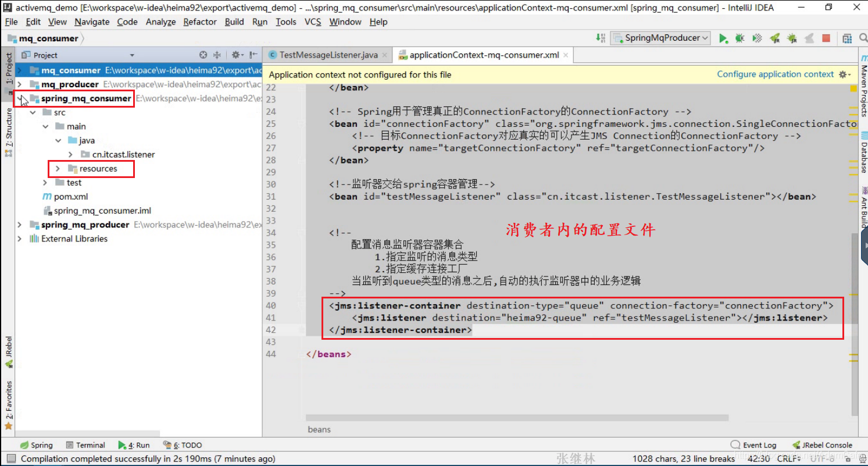The image size is (868, 466).
Task: Stop the running process red square
Action: point(826,38)
